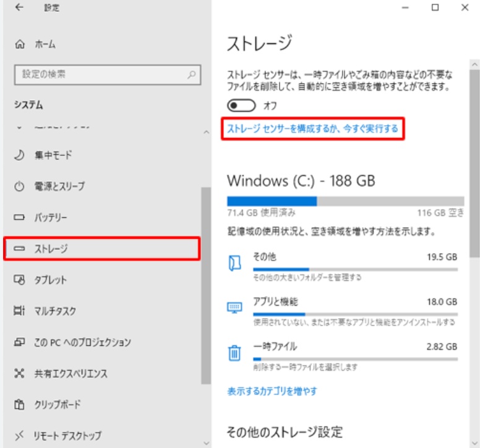Click the main pane scrollbar thumb
Viewport: 480px width, 448px height.
pyautogui.click(x=475, y=163)
